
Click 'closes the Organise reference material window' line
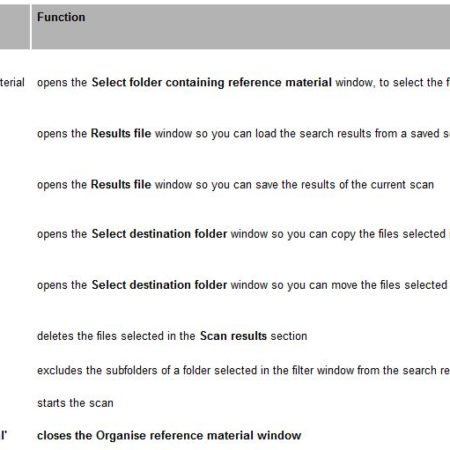169,435
